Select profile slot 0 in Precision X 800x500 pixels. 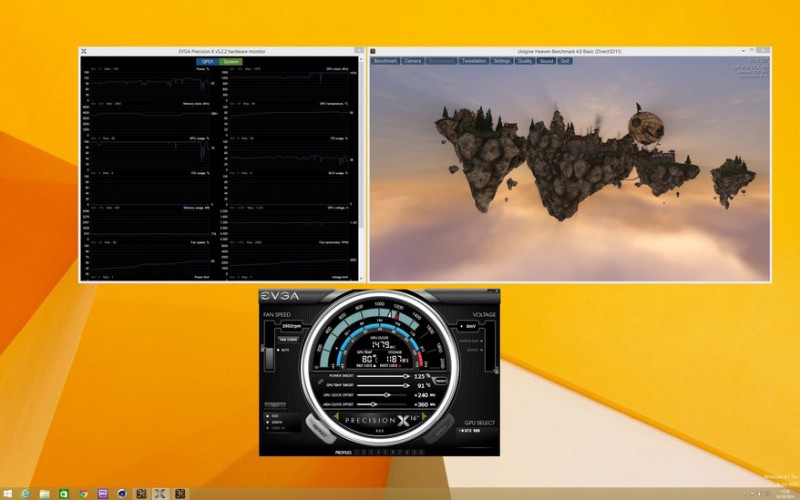[421, 452]
